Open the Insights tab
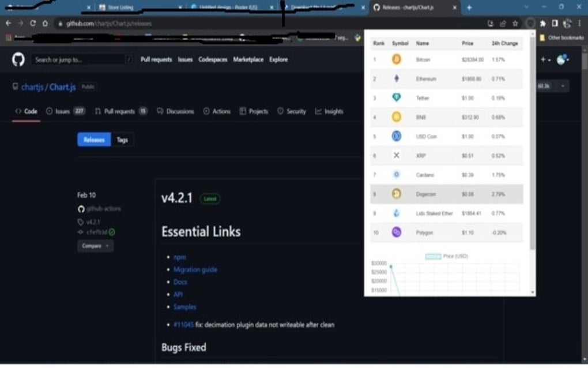The height and width of the screenshot is (368, 588). pos(329,111)
